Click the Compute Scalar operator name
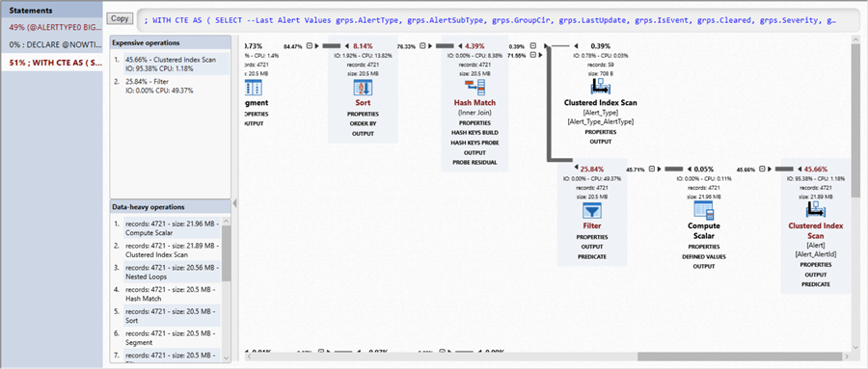Viewport: 868px width, 369px height. click(704, 230)
